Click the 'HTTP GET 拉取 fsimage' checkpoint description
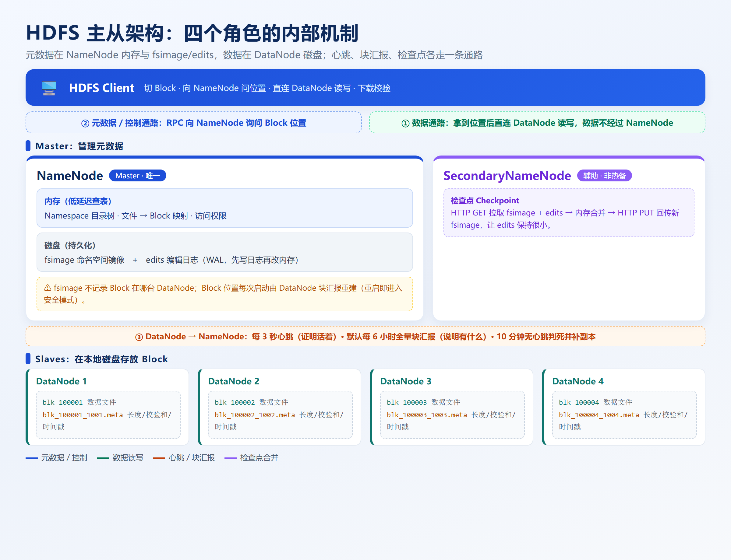731x560 pixels. [x=565, y=219]
